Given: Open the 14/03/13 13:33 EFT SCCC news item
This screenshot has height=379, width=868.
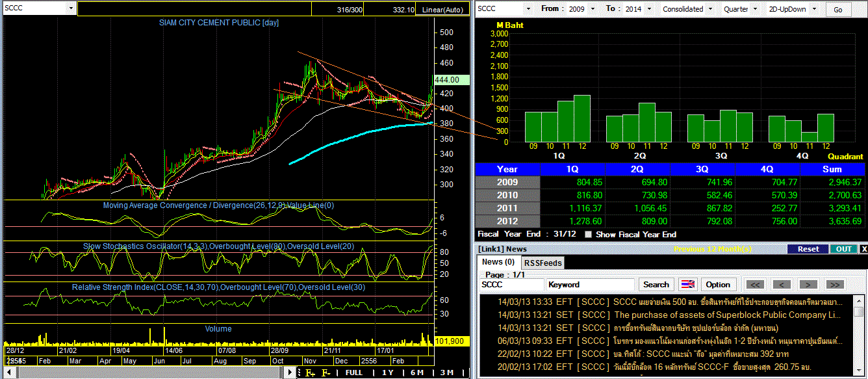Looking at the screenshot, I should tap(670, 302).
